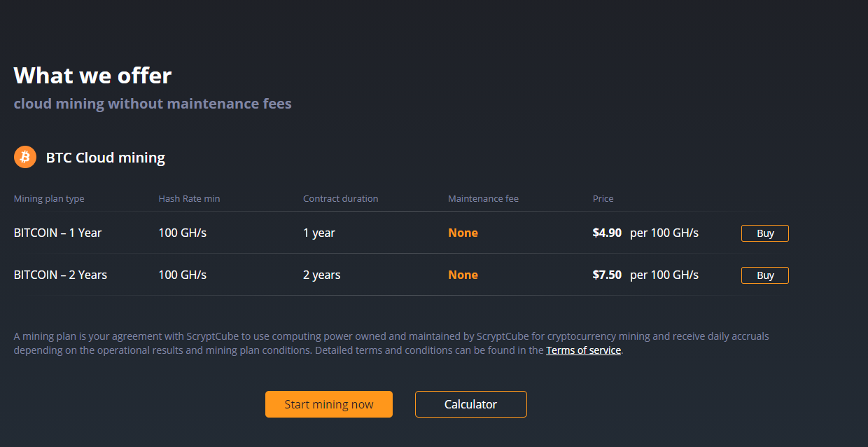The image size is (868, 447).
Task: Click the What we offer heading
Action: point(92,75)
